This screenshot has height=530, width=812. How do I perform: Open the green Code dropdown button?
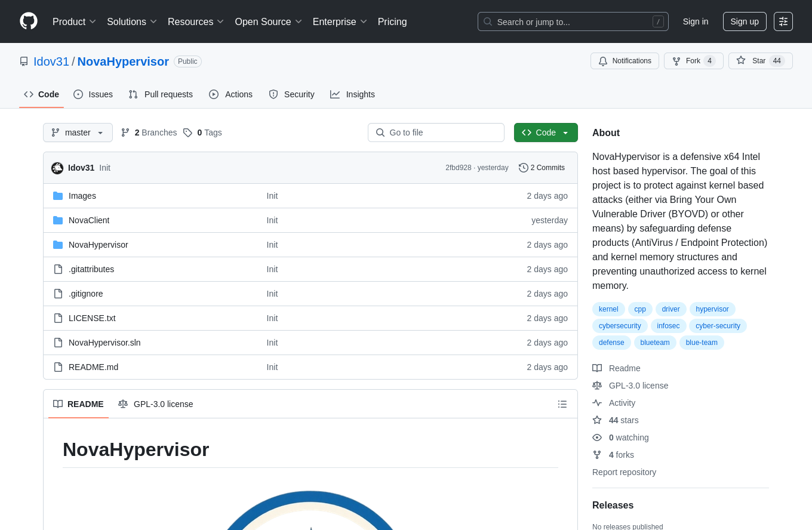click(x=546, y=132)
